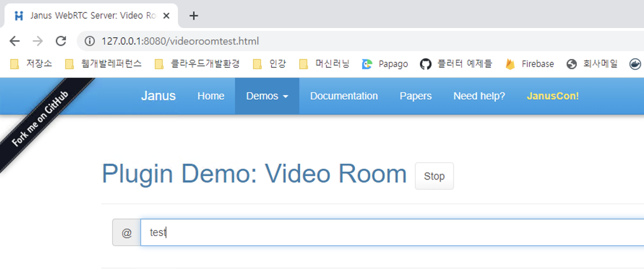Image resolution: width=644 pixels, height=276 pixels.
Task: Click the browser forward arrow
Action: coord(38,41)
